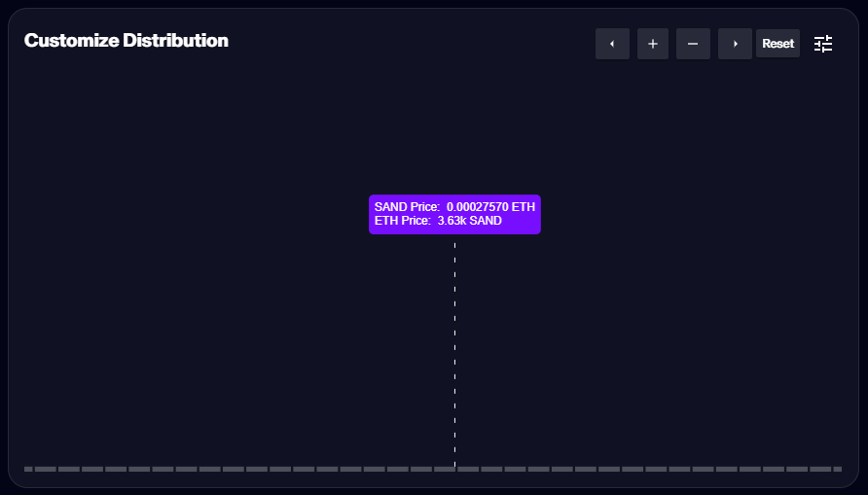Click the Customize Distribution heading

[127, 41]
